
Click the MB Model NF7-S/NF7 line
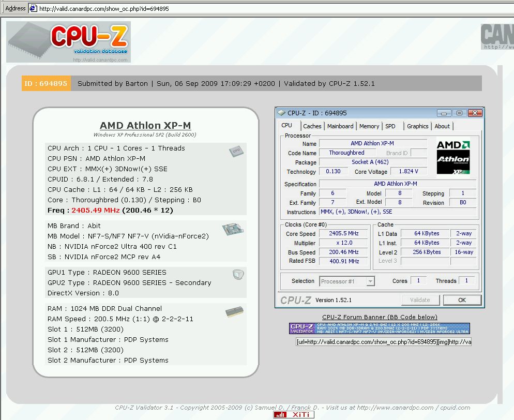(x=128, y=236)
